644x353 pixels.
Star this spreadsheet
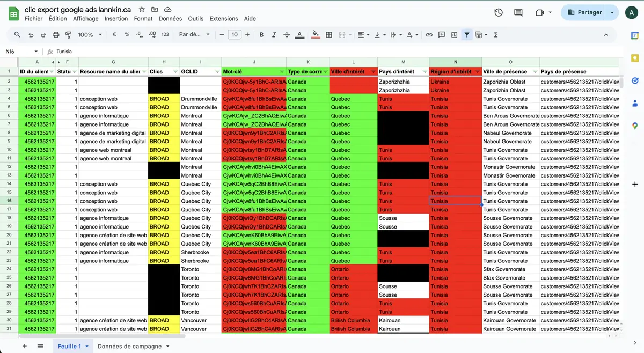coord(142,10)
